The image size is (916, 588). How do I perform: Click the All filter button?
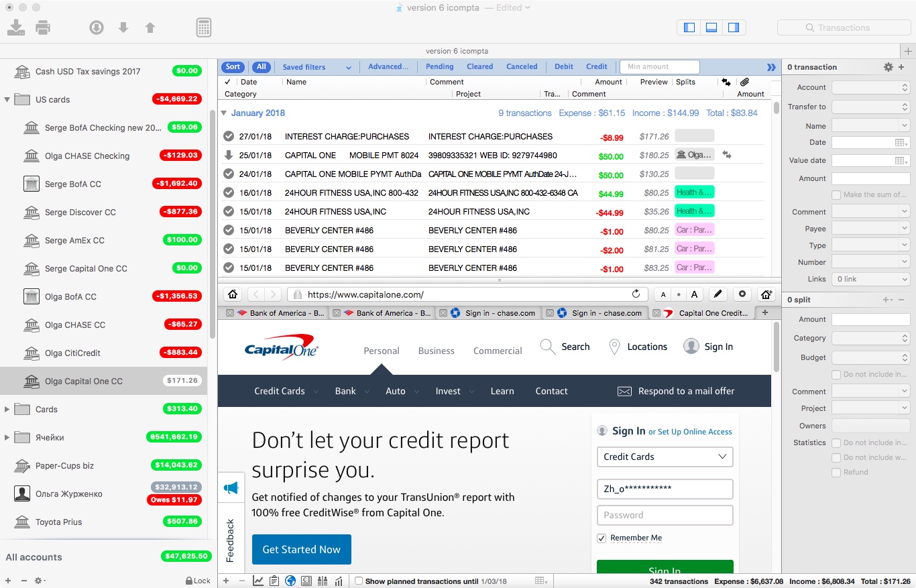261,66
